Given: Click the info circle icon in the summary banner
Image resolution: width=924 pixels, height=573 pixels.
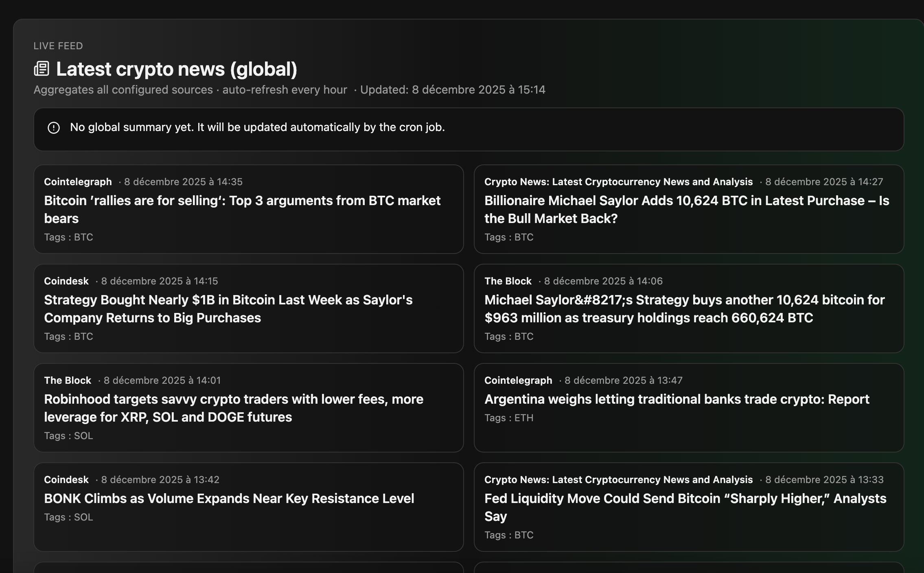Looking at the screenshot, I should click(x=53, y=128).
